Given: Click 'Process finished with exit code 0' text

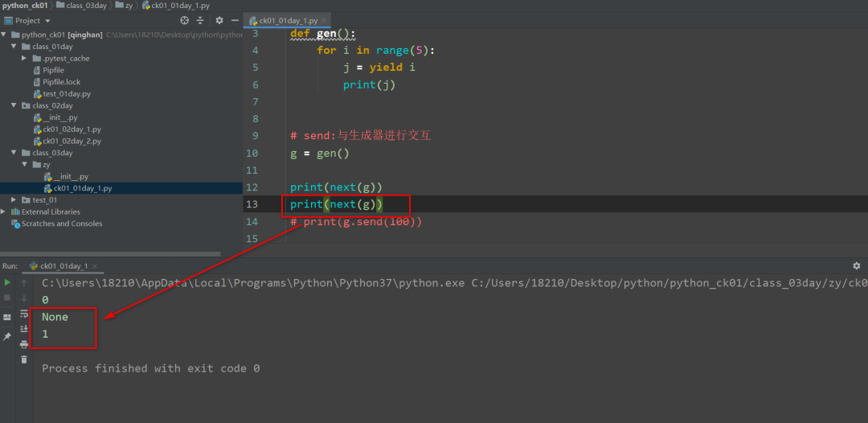Looking at the screenshot, I should point(151,368).
